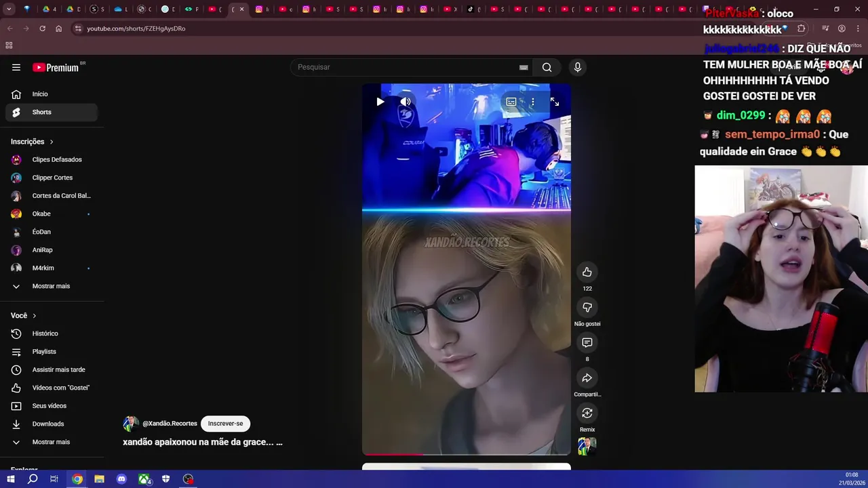The image size is (868, 488).
Task: Open OBS Studio from the taskbar
Action: [189, 479]
